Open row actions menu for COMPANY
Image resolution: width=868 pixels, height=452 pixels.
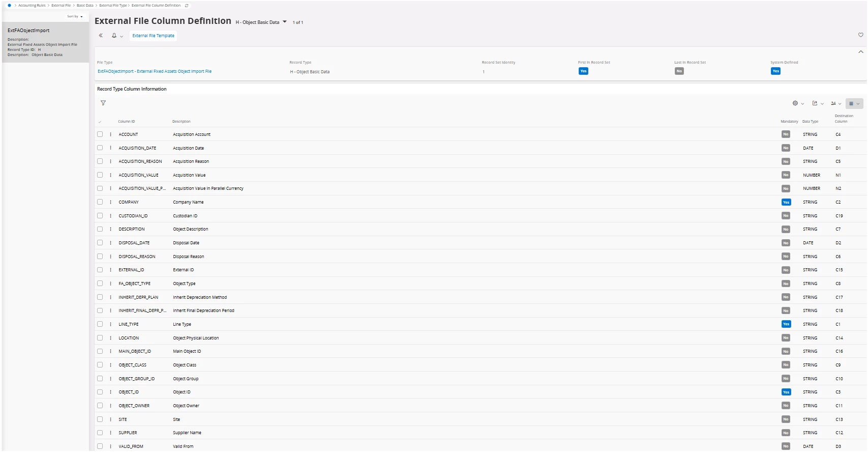coord(110,202)
